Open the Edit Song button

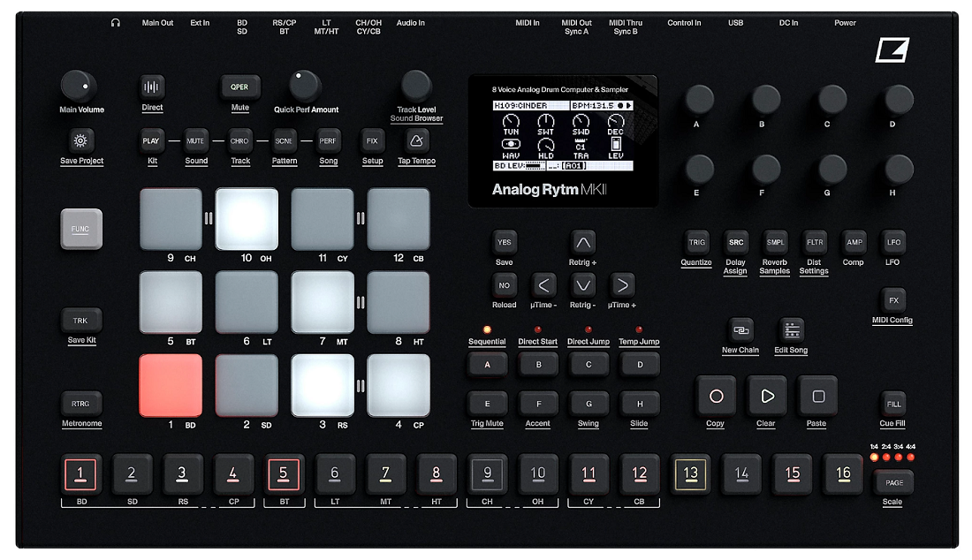(792, 330)
